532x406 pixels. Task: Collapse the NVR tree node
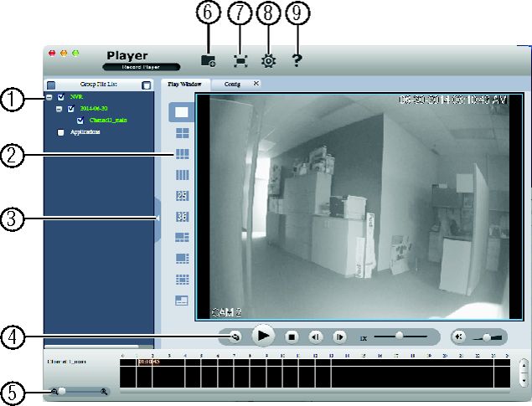click(49, 98)
